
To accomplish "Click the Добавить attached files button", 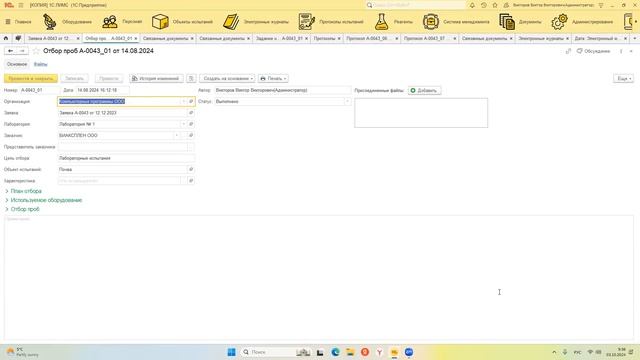I will point(424,90).
